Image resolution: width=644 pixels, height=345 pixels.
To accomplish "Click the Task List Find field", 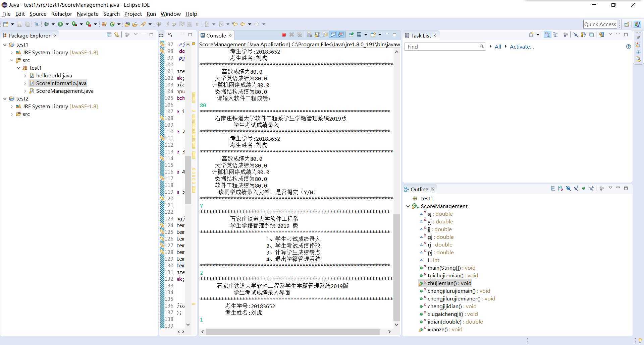I will [445, 47].
